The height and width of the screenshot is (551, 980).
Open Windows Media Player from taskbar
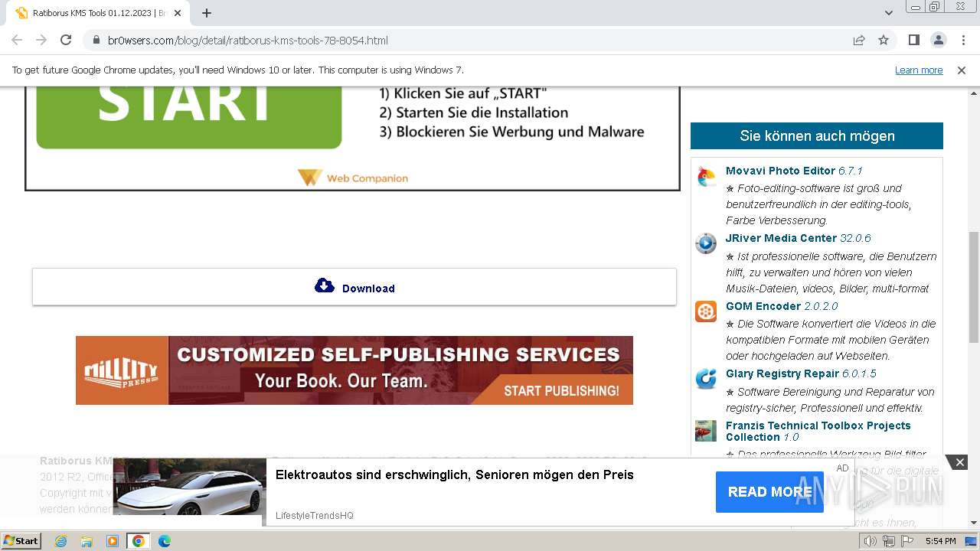coord(113,541)
